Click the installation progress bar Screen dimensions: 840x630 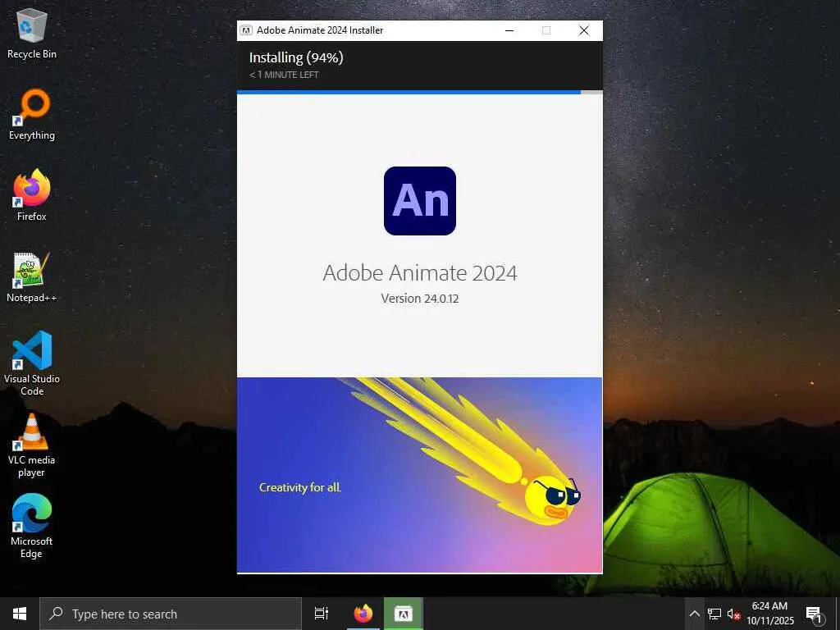click(419, 92)
